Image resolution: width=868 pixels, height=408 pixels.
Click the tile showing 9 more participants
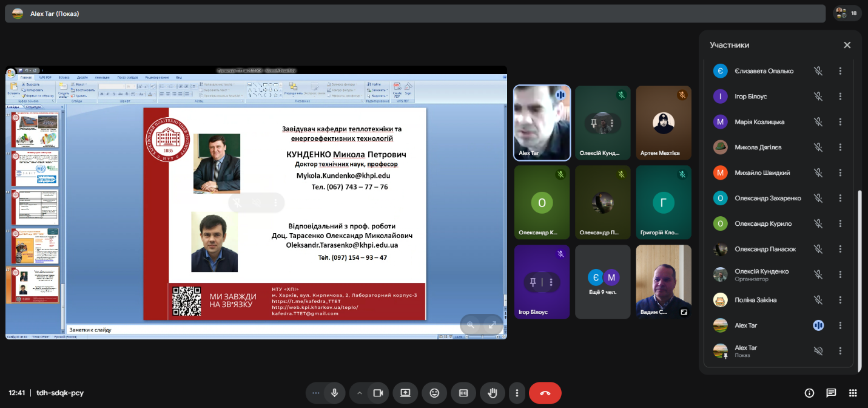(603, 282)
